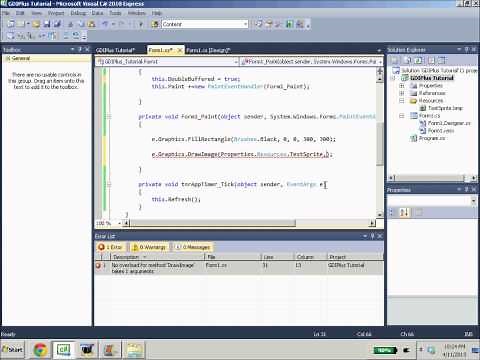Viewport: 480px width, 360px height.
Task: Open the Content find combo dropdown arrow
Action: 245,24
